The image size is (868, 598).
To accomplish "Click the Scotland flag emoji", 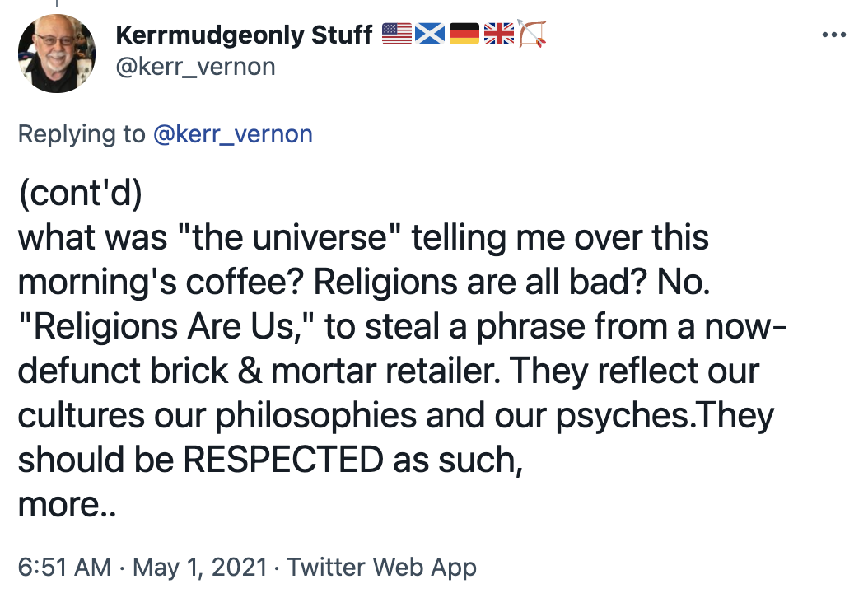I will pyautogui.click(x=430, y=35).
